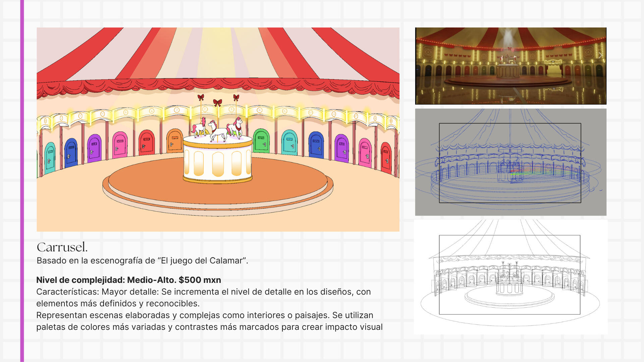Image resolution: width=644 pixels, height=362 pixels.
Task: Click the 'Carrusel.' title text
Action: coord(62,247)
